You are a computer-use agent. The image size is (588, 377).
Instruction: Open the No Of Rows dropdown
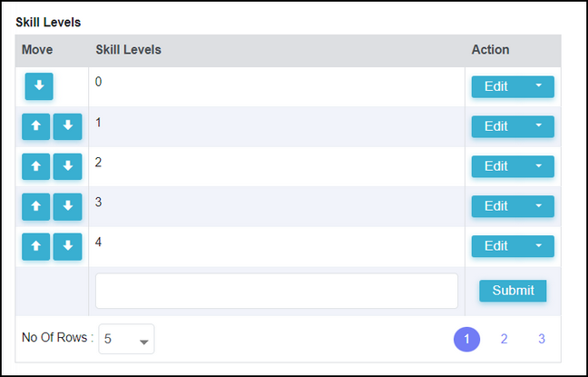click(x=126, y=339)
